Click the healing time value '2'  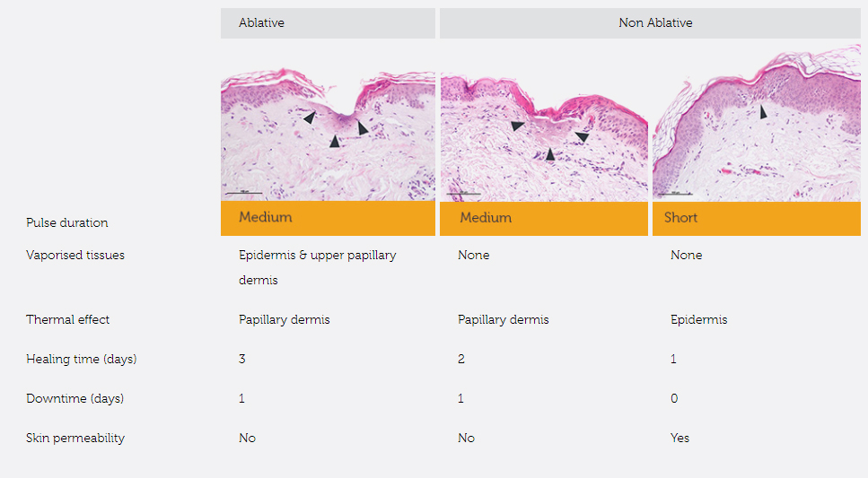click(461, 359)
